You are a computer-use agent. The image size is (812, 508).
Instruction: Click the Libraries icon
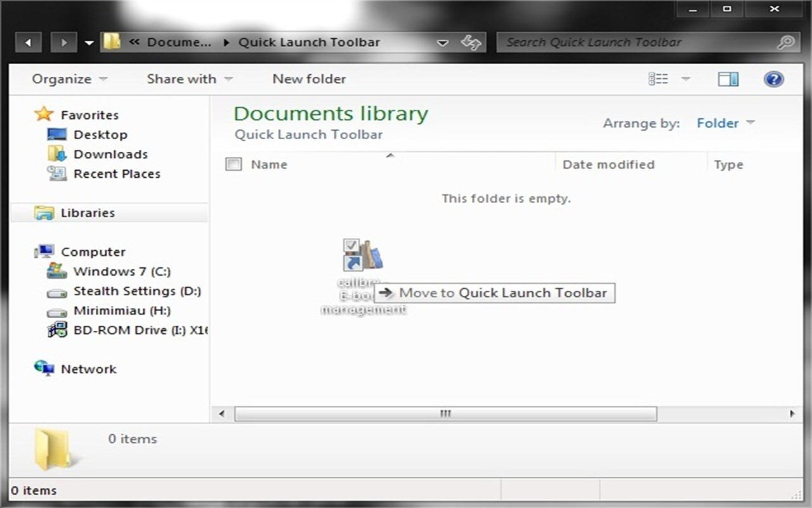click(44, 213)
